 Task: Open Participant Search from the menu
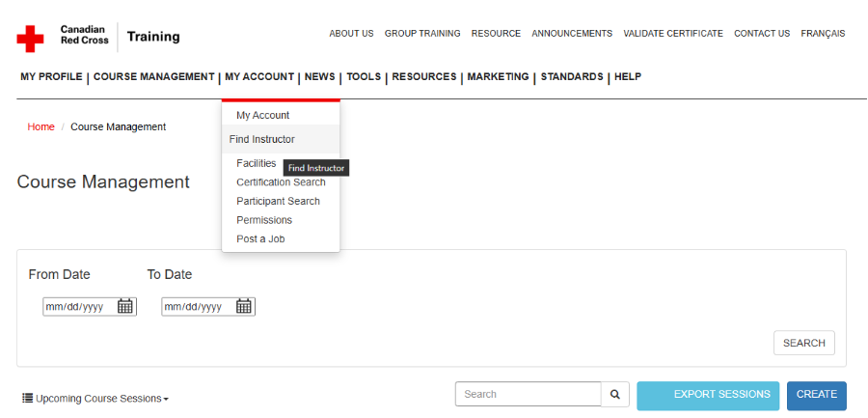278,201
